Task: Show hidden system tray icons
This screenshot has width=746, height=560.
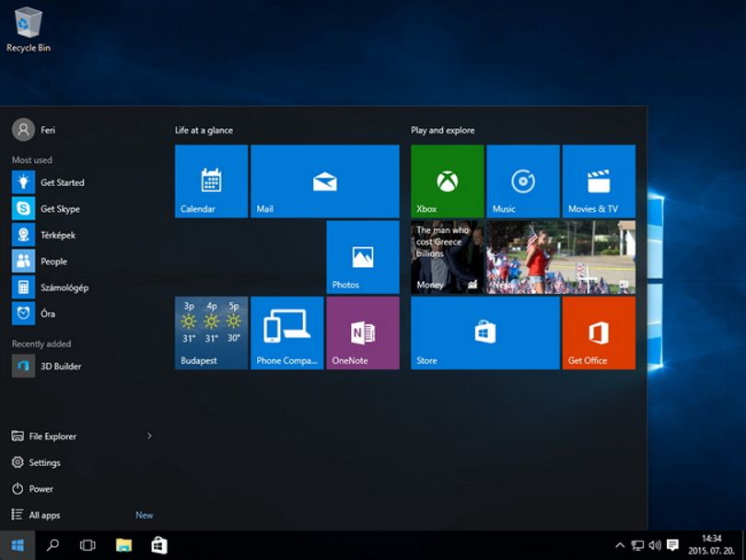Action: click(x=620, y=545)
